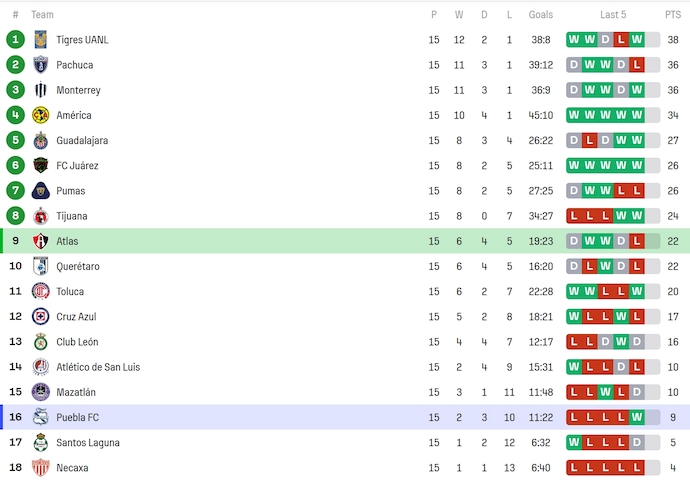Click the Pachuca club logo
Viewport: 690px width, 483px height.
41,65
